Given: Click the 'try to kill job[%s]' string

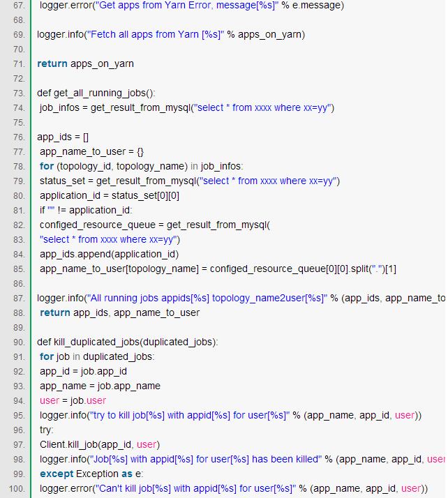Looking at the screenshot, I should [190, 416].
